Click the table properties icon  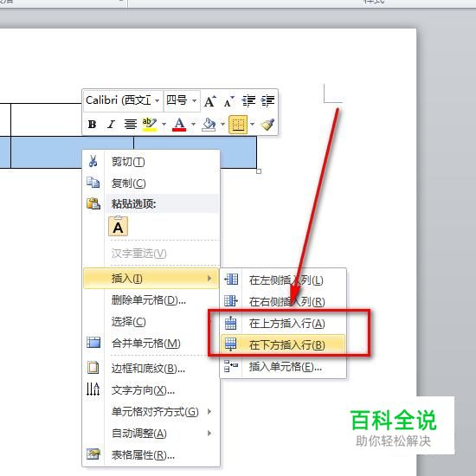pyautogui.click(x=93, y=453)
